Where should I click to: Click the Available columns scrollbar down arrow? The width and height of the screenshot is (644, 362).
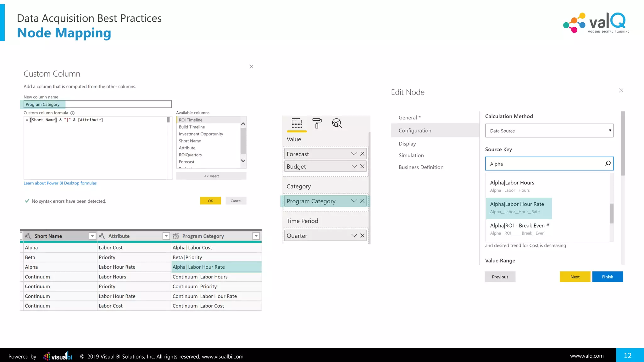(x=243, y=161)
